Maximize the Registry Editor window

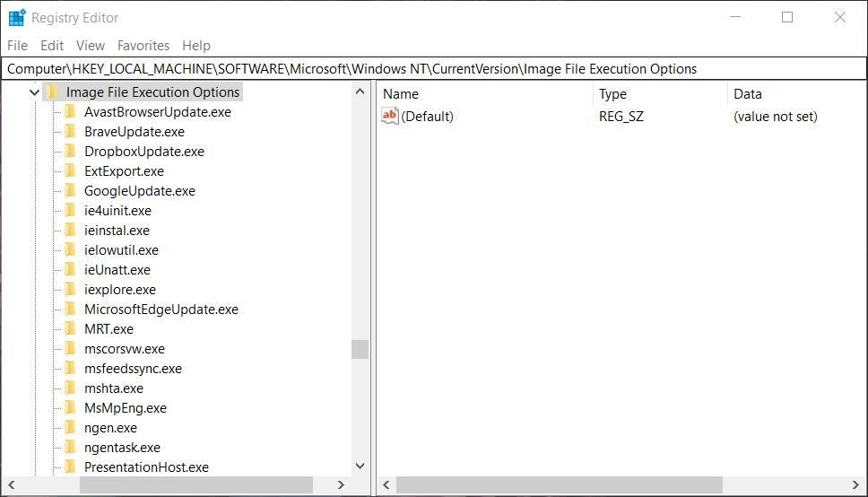pyautogui.click(x=787, y=17)
